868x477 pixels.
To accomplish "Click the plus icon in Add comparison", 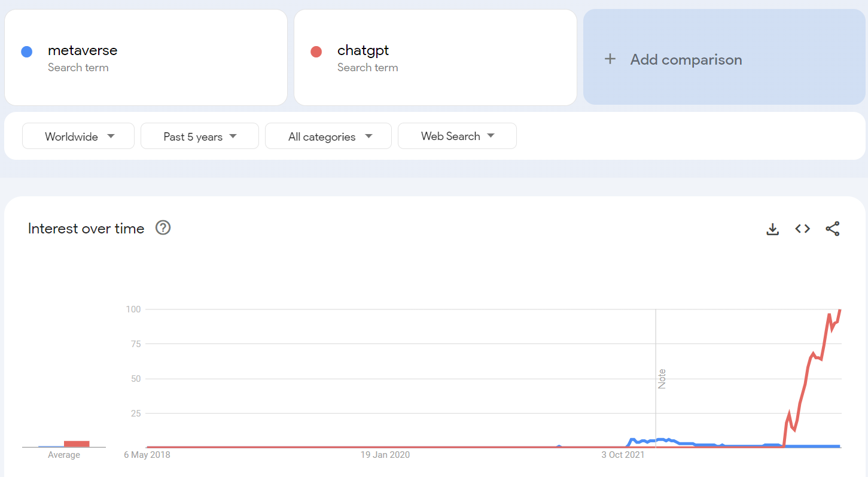I will [610, 59].
